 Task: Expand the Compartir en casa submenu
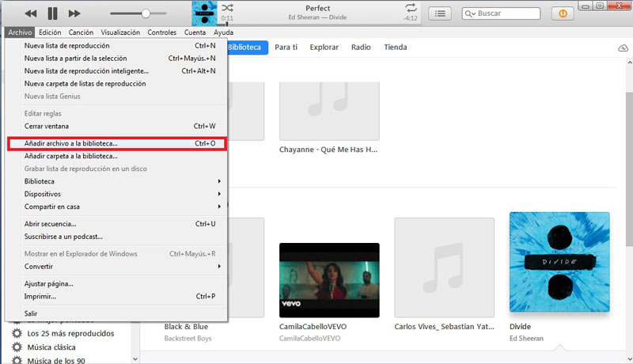pos(116,207)
